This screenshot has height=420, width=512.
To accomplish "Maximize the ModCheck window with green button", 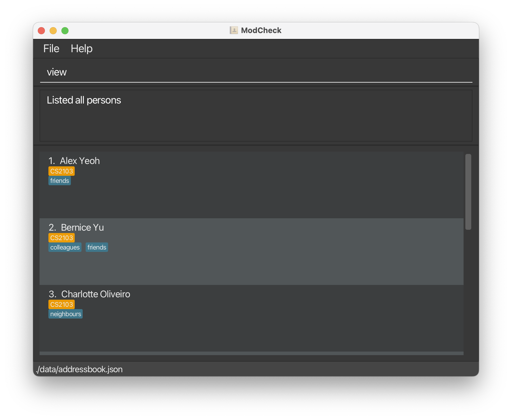I will pyautogui.click(x=65, y=31).
